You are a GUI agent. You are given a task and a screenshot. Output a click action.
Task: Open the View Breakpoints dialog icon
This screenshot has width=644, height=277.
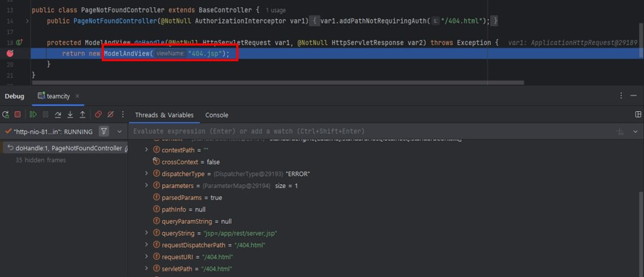pos(98,115)
